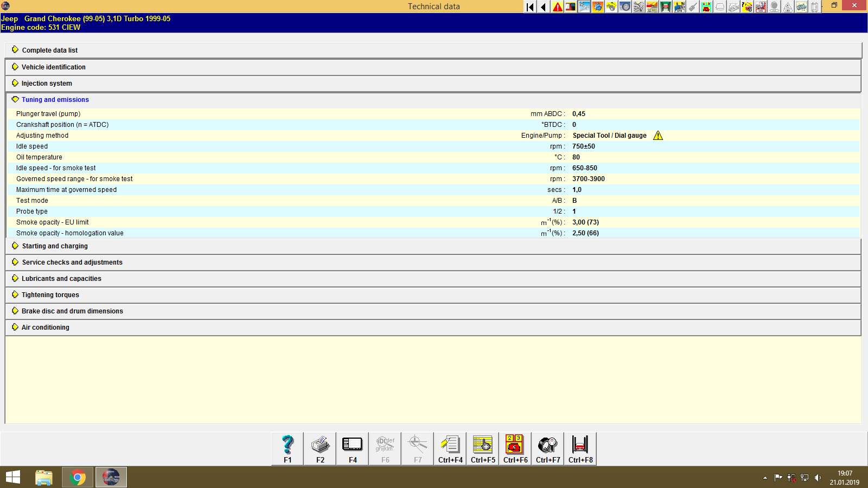Open Chrome from the taskbar

(x=77, y=477)
